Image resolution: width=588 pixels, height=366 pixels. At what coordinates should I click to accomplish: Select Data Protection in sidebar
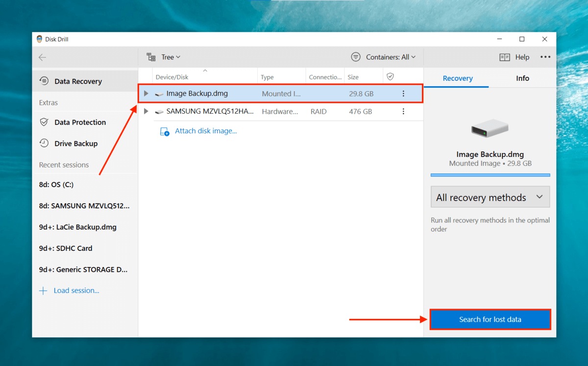(85, 122)
